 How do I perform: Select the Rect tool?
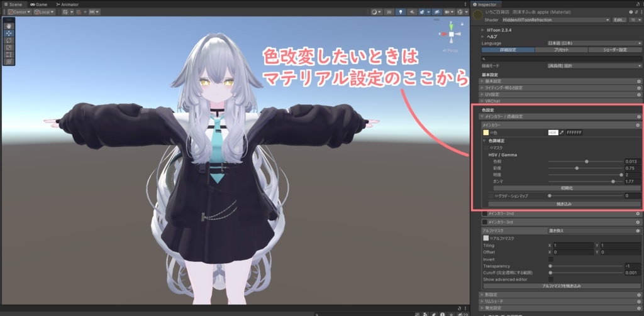pyautogui.click(x=9, y=54)
